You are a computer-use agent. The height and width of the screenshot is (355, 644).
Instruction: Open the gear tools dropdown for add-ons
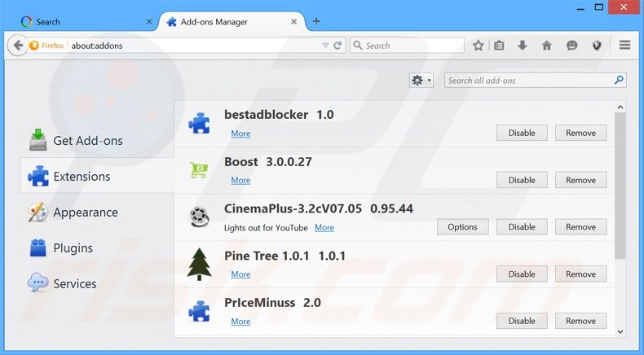tap(421, 80)
